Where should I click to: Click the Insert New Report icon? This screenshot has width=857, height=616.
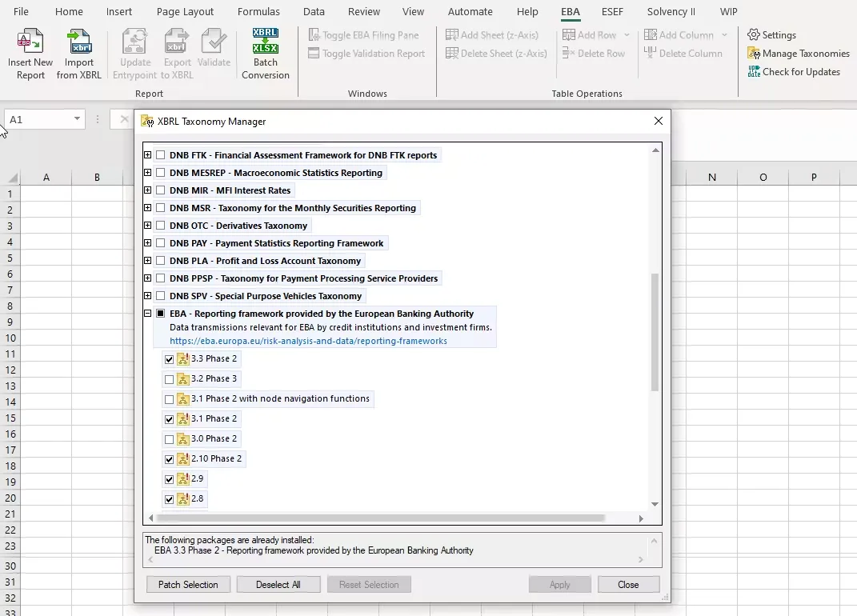pyautogui.click(x=30, y=41)
